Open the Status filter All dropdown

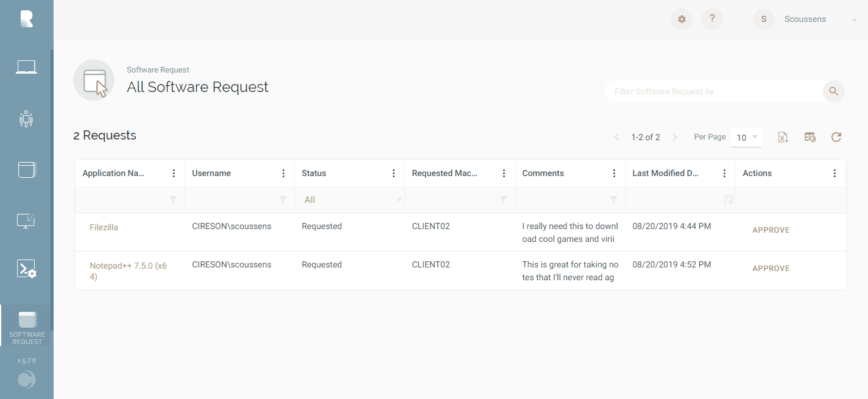tap(350, 199)
